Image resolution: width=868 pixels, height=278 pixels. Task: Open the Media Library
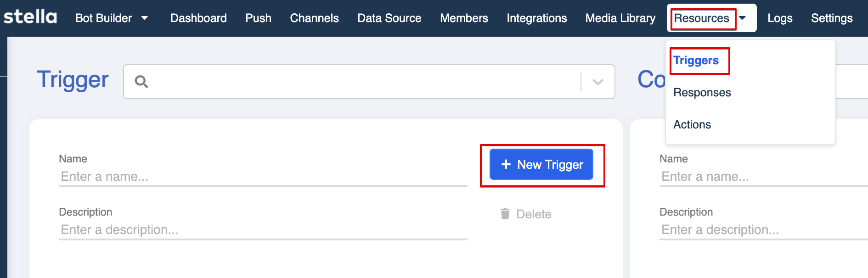620,18
